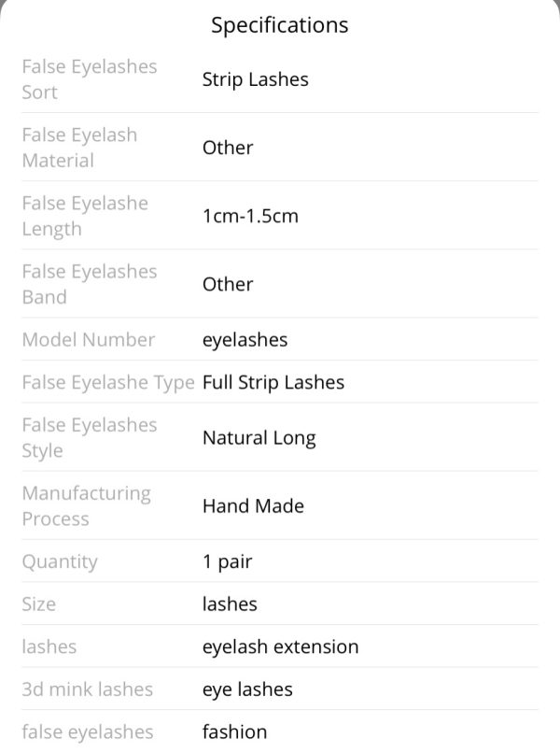
Task: Click the False Eyelash Material label
Action: tap(80, 148)
